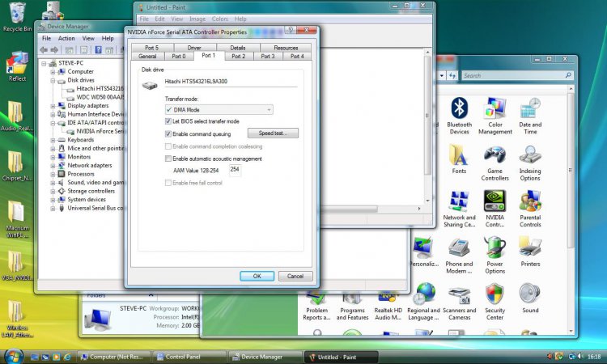Open Parental Controls icon
This screenshot has height=364, width=607.
pyautogui.click(x=530, y=209)
